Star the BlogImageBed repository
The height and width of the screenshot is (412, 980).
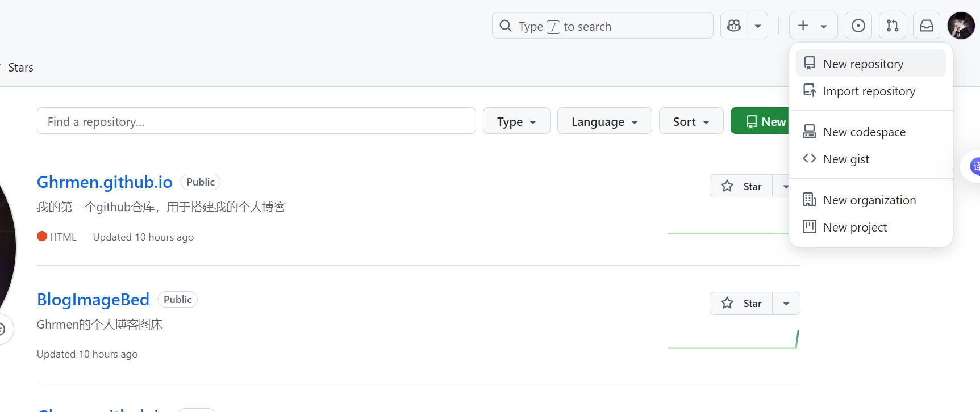click(x=741, y=303)
